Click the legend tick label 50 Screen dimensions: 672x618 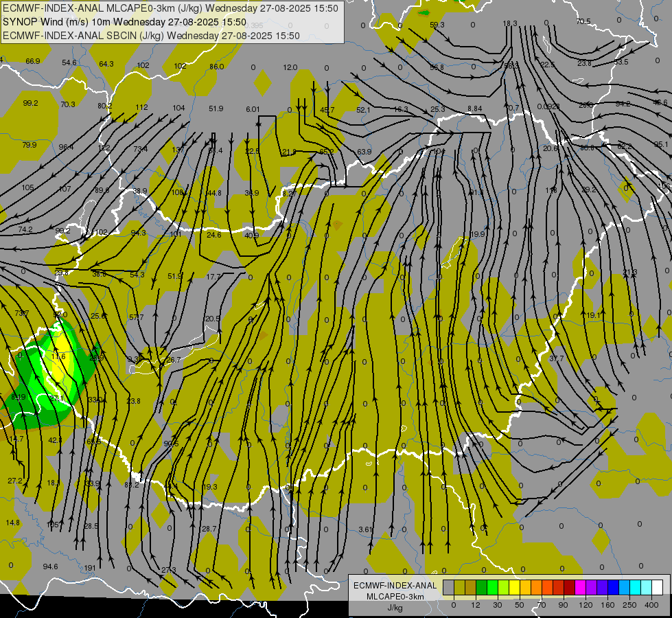pos(520,605)
